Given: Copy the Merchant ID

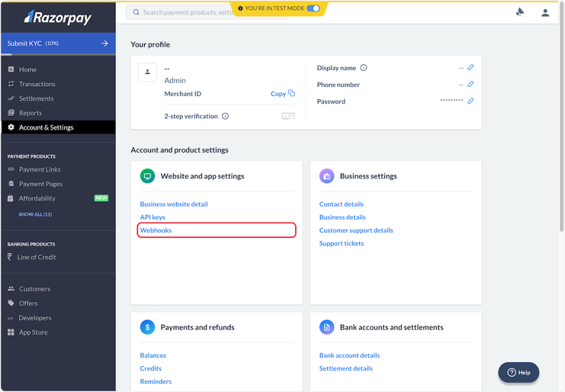Looking at the screenshot, I should [x=282, y=94].
